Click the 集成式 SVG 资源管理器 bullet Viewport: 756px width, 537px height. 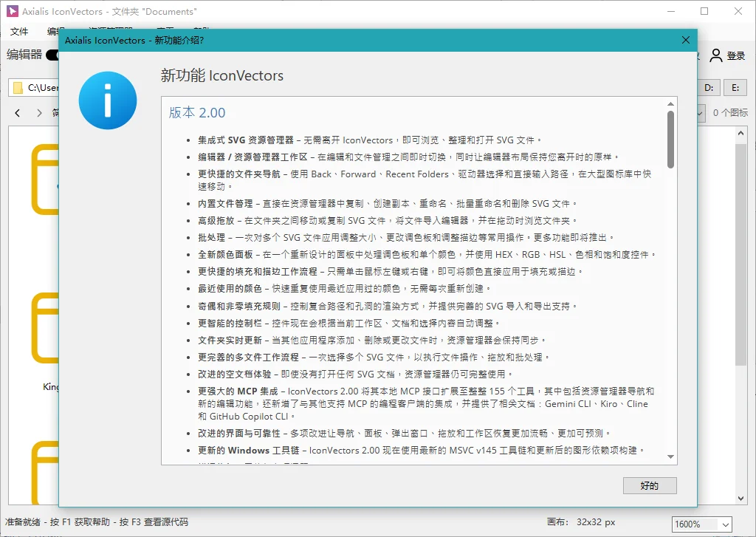click(x=369, y=140)
